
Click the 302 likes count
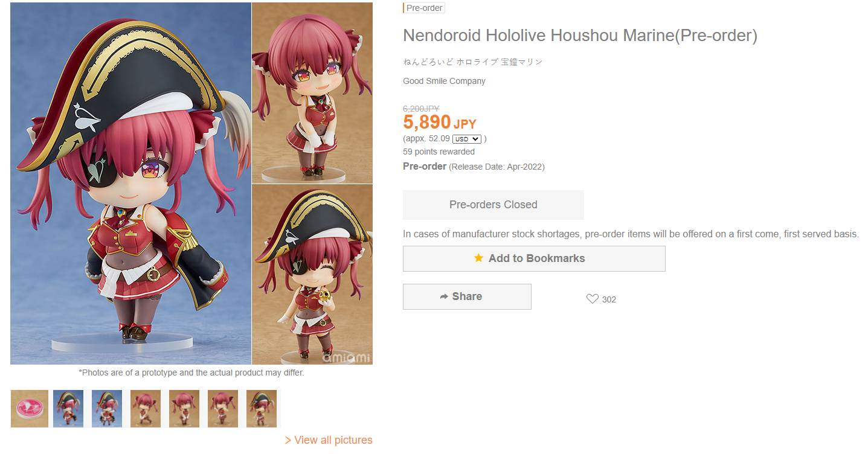point(609,299)
